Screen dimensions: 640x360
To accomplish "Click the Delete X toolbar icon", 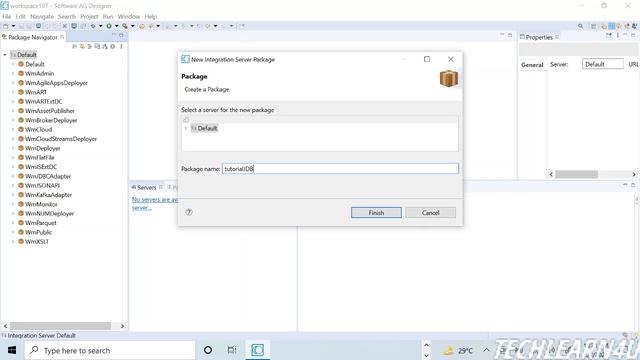I will coord(64,26).
